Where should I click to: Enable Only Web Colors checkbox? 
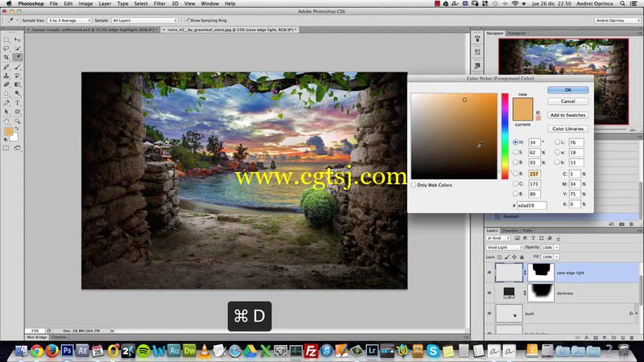[x=414, y=185]
